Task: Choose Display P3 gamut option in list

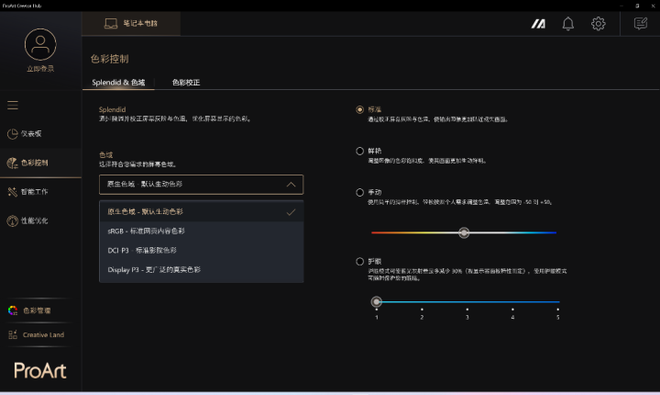Action: [x=201, y=270]
